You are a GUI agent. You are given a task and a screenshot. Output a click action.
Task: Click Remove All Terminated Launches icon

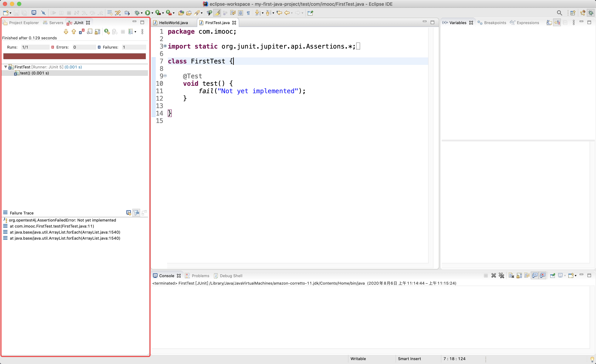click(501, 276)
